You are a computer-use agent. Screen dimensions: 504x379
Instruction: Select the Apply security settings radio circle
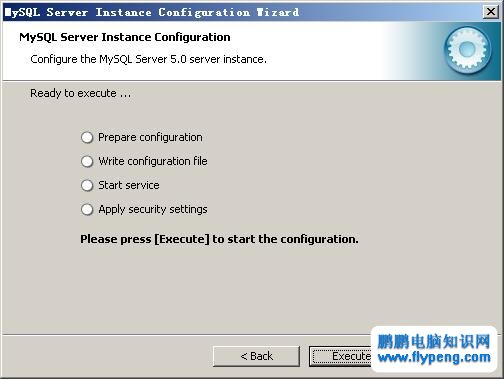87,209
